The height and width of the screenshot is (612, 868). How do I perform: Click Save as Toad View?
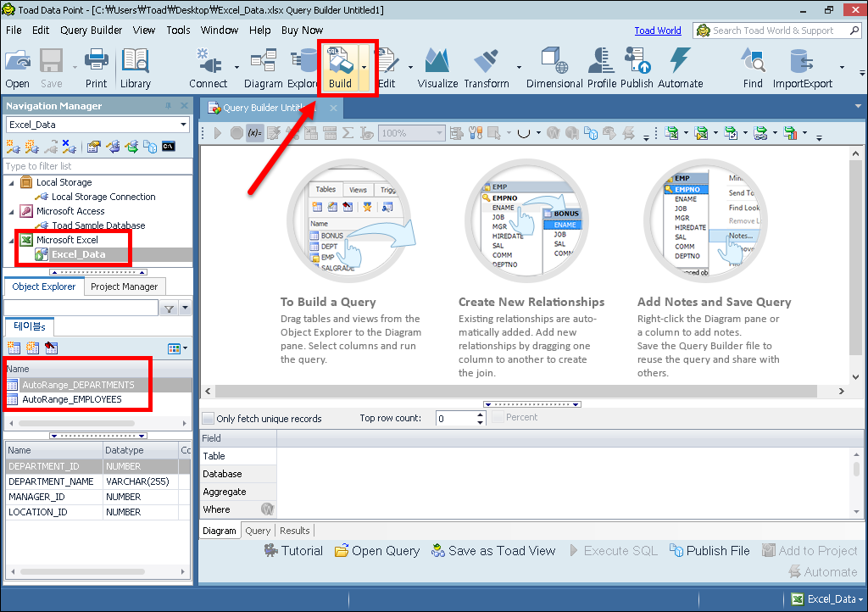tap(493, 551)
